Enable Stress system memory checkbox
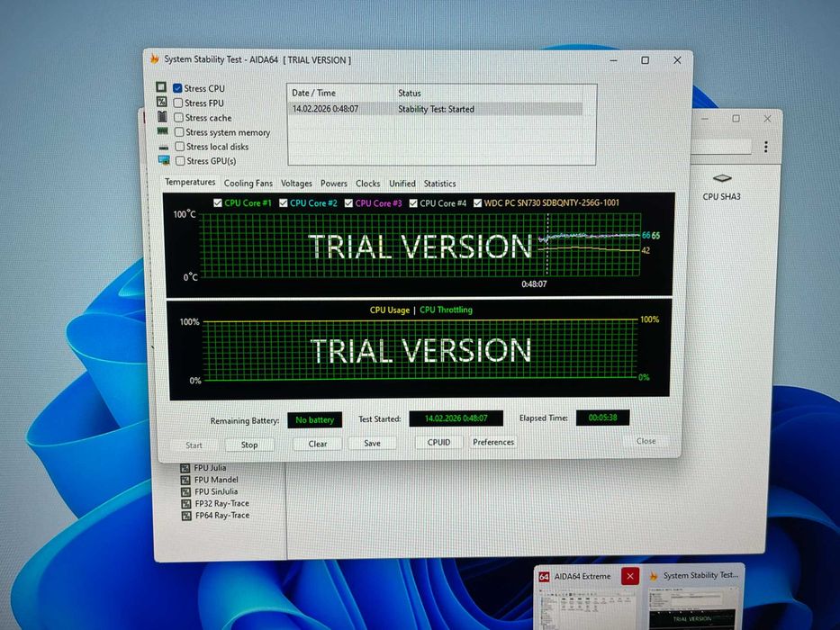Viewport: 840px width, 630px height. pyautogui.click(x=179, y=131)
